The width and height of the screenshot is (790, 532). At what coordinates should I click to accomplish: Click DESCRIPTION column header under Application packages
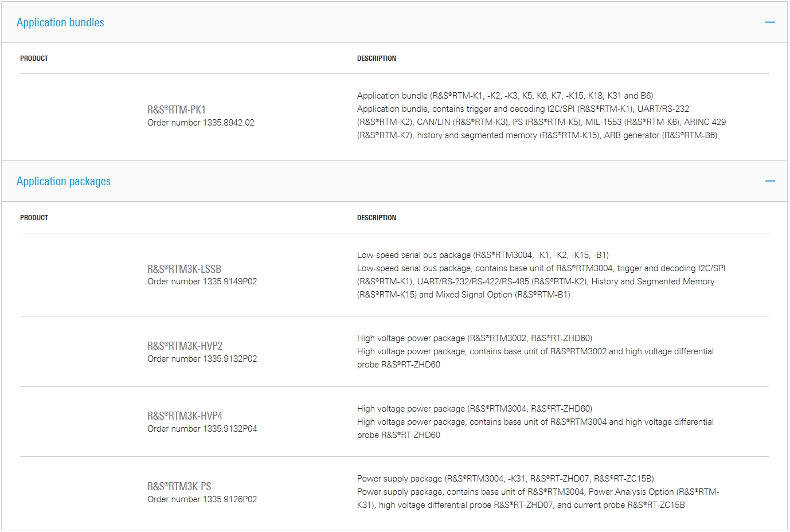[377, 218]
